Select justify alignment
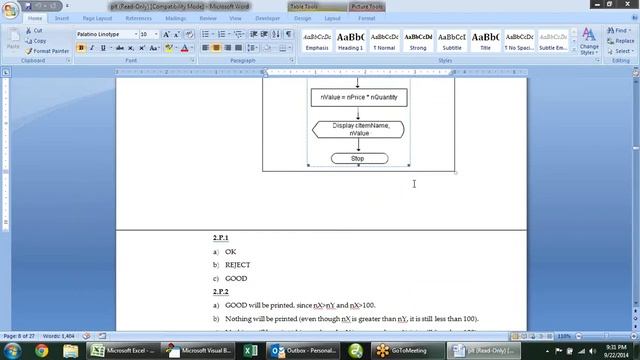Image resolution: width=640 pixels, height=360 pixels. pos(238,48)
